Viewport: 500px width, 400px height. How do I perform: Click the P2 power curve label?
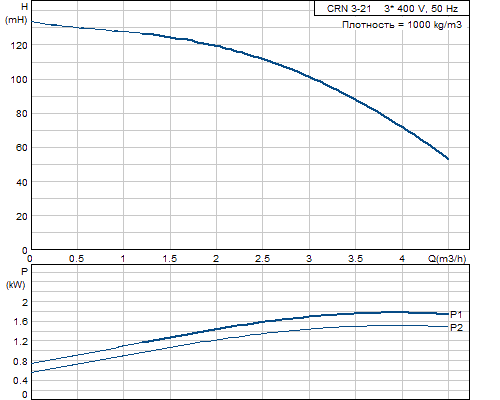pos(456,328)
